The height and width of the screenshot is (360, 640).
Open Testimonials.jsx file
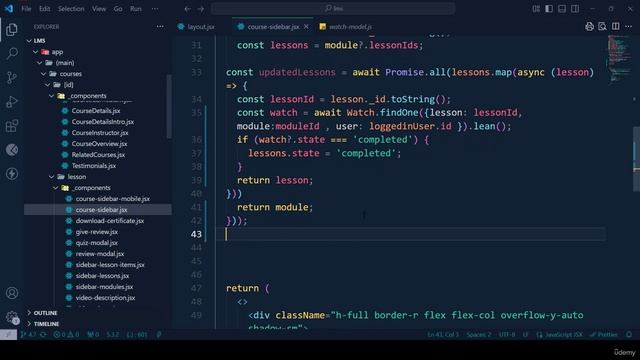coord(93,166)
